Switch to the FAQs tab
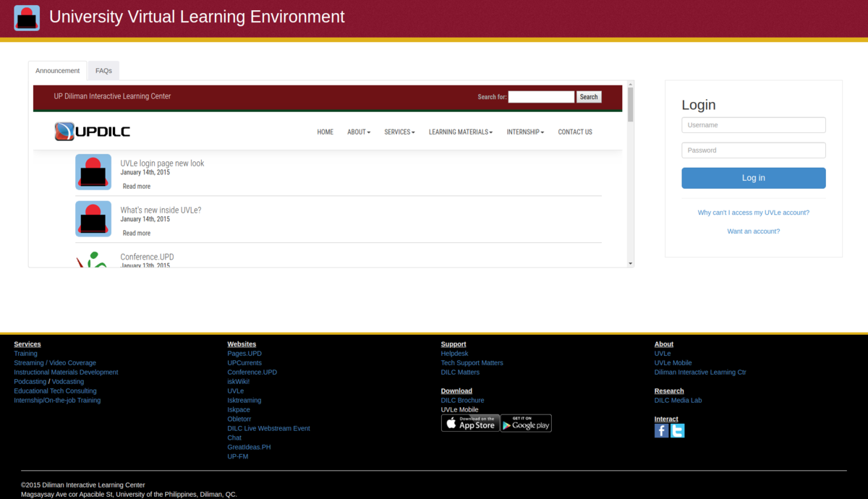The height and width of the screenshot is (499, 868). coord(103,71)
